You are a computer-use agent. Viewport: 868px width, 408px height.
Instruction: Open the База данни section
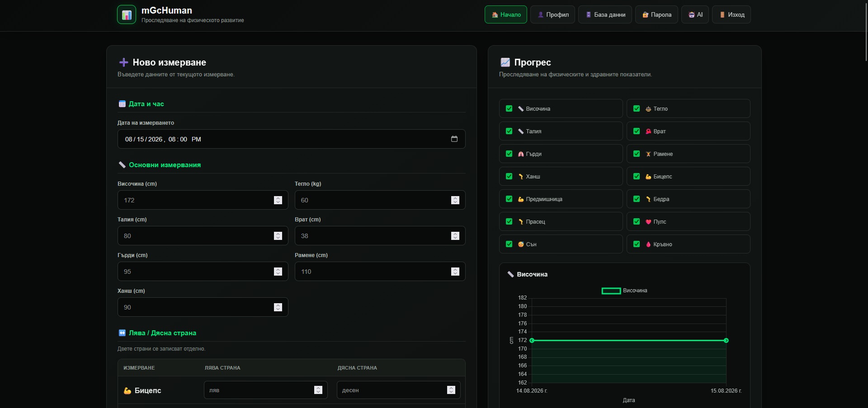tap(605, 14)
